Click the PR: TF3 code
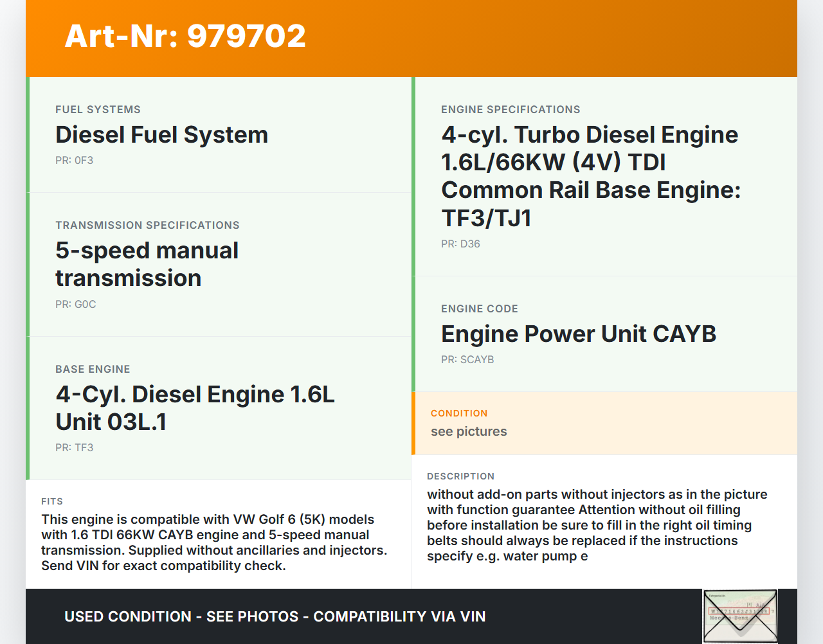 74,448
